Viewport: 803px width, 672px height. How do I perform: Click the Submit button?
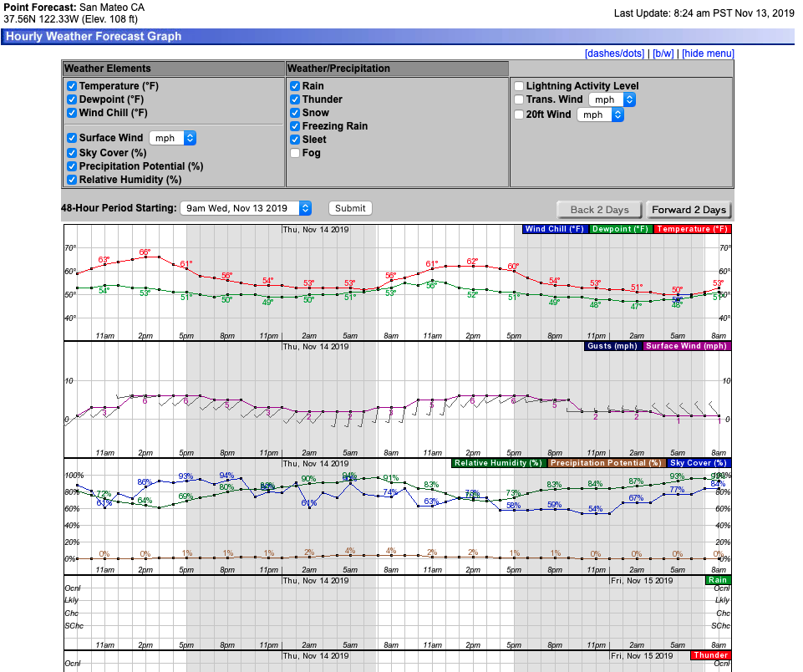350,208
